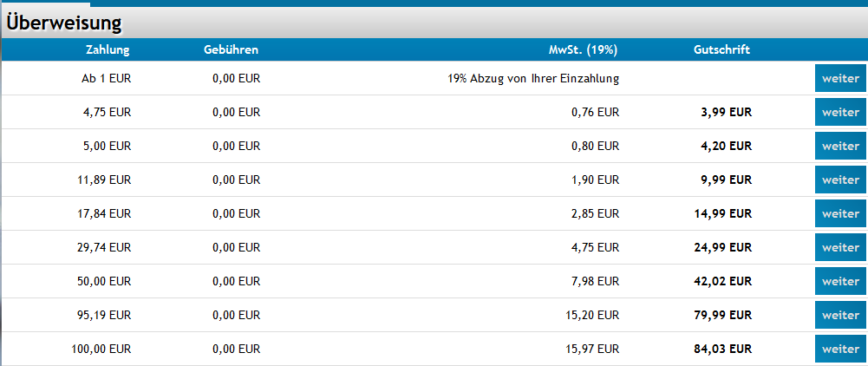Click the Gebühren column header
The image size is (868, 366).
(231, 49)
